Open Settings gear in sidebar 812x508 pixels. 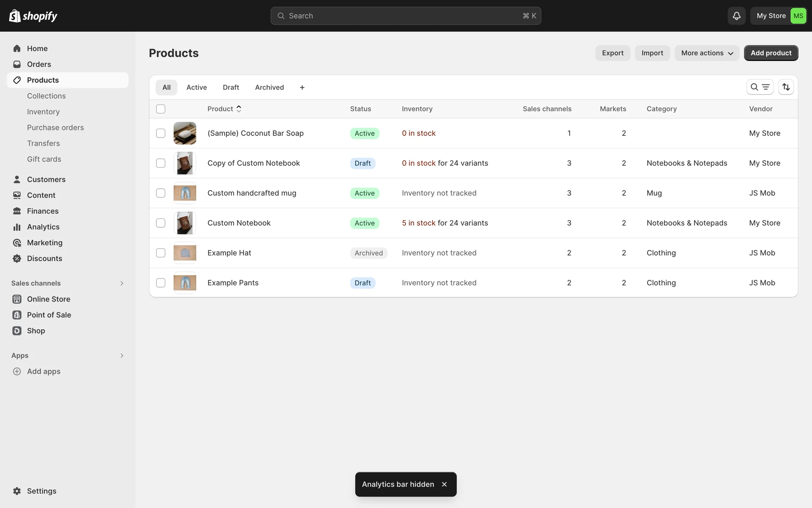click(17, 491)
